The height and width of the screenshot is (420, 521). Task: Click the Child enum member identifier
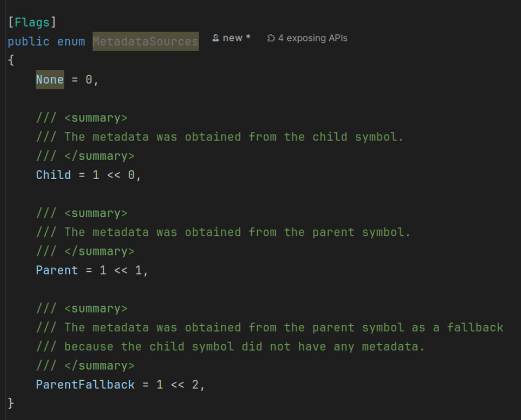(53, 175)
